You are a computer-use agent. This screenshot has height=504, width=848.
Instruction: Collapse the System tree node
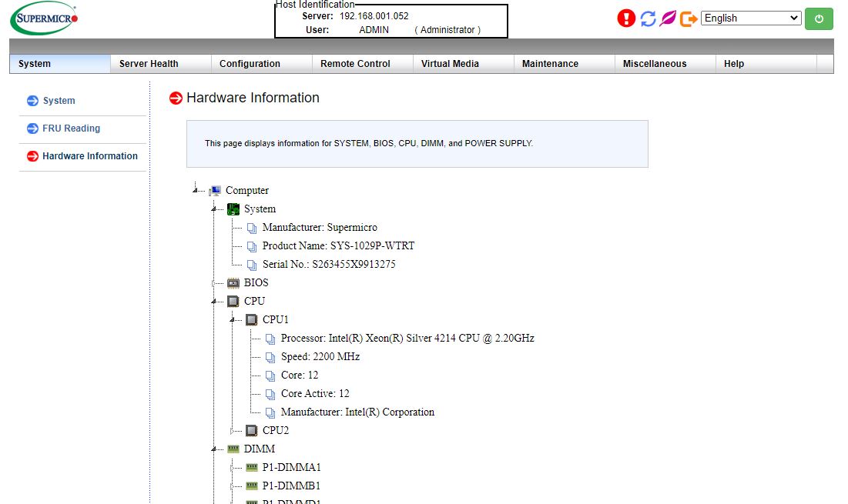tap(213, 209)
